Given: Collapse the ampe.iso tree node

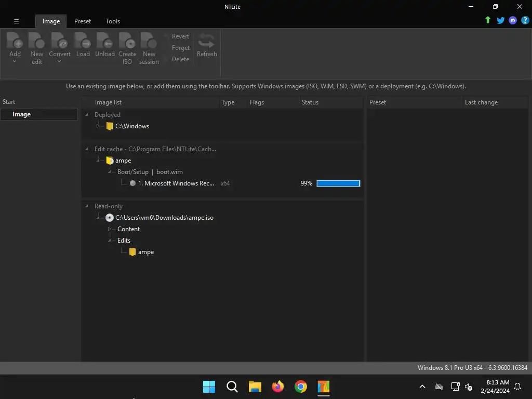Looking at the screenshot, I should pos(98,218).
